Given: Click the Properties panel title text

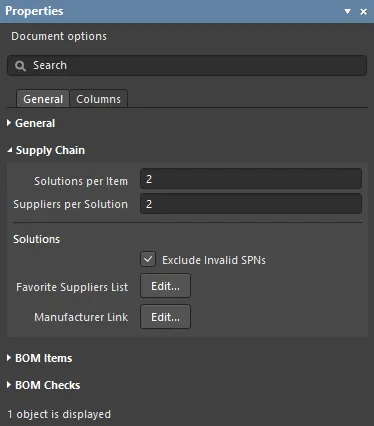Looking at the screenshot, I should click(34, 11).
